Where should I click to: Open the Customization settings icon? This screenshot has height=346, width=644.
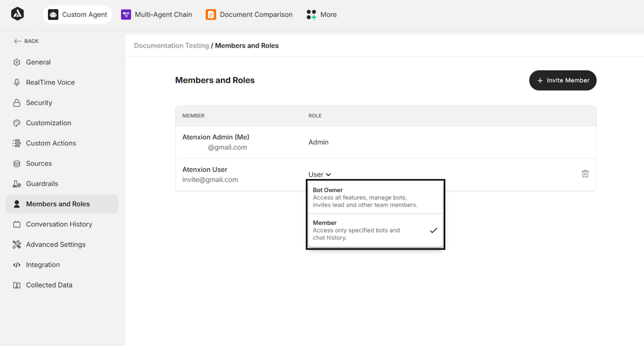[x=16, y=123]
